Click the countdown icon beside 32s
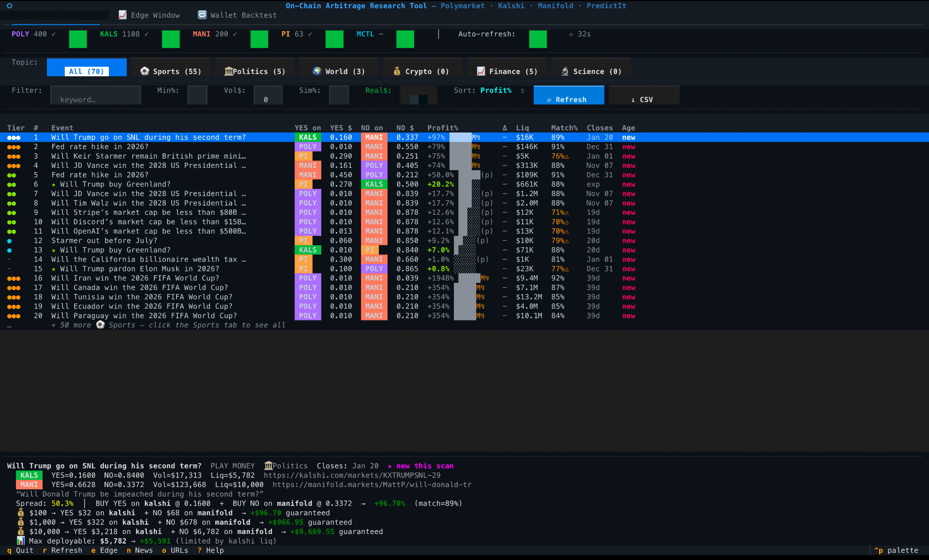Screen dimensions: 929x560 click(x=571, y=34)
